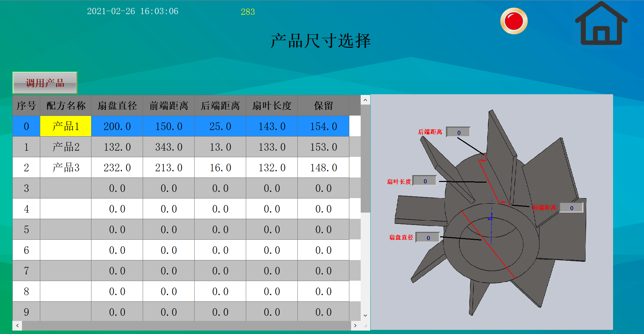Click the 扇叶长度 value input on the diagram
This screenshot has height=334, width=644.
pos(425,180)
